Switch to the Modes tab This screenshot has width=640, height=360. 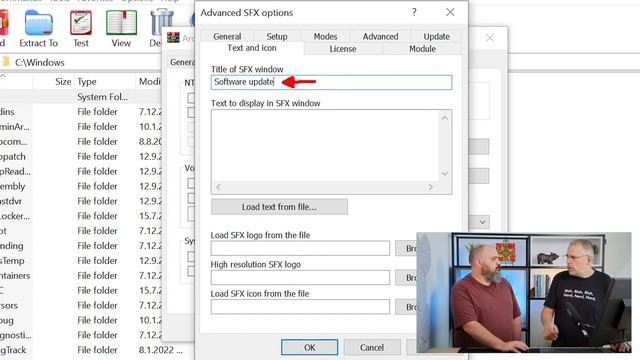(x=325, y=36)
